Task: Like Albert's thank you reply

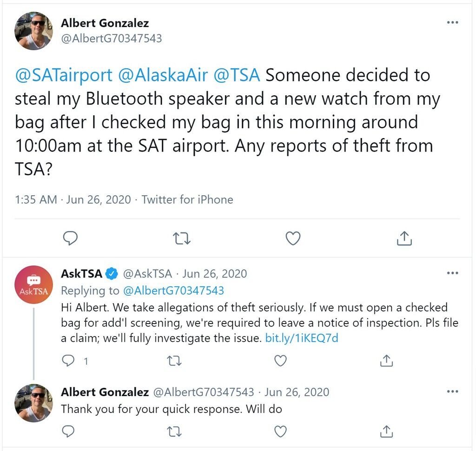Action: [280, 431]
